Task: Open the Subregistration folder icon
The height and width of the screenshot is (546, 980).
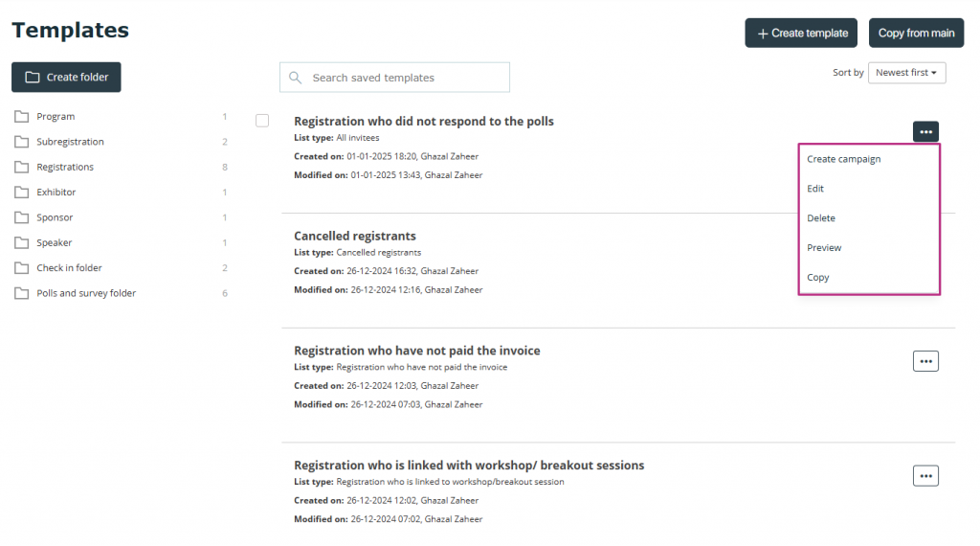Action: coord(21,142)
